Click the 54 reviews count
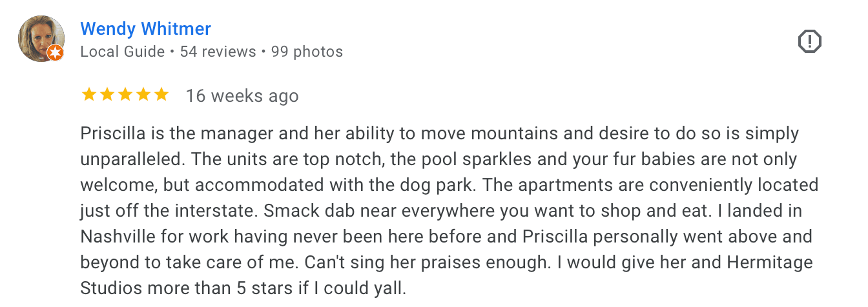This screenshot has height=307, width=868. coord(218,52)
